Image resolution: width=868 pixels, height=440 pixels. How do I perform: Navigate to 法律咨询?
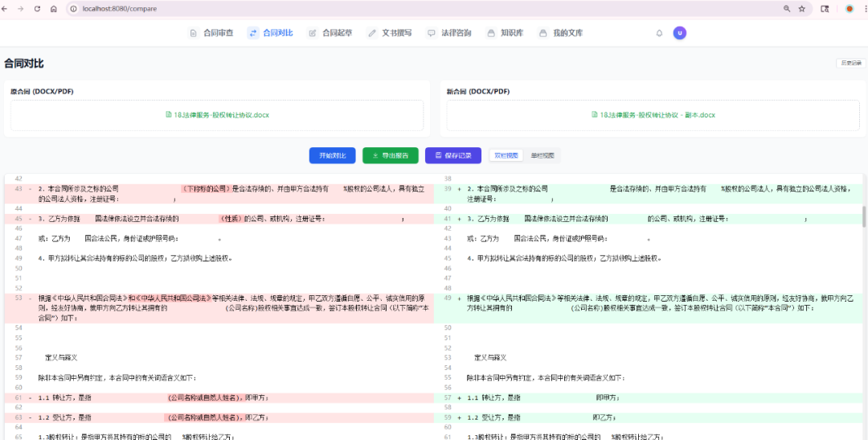(x=449, y=33)
